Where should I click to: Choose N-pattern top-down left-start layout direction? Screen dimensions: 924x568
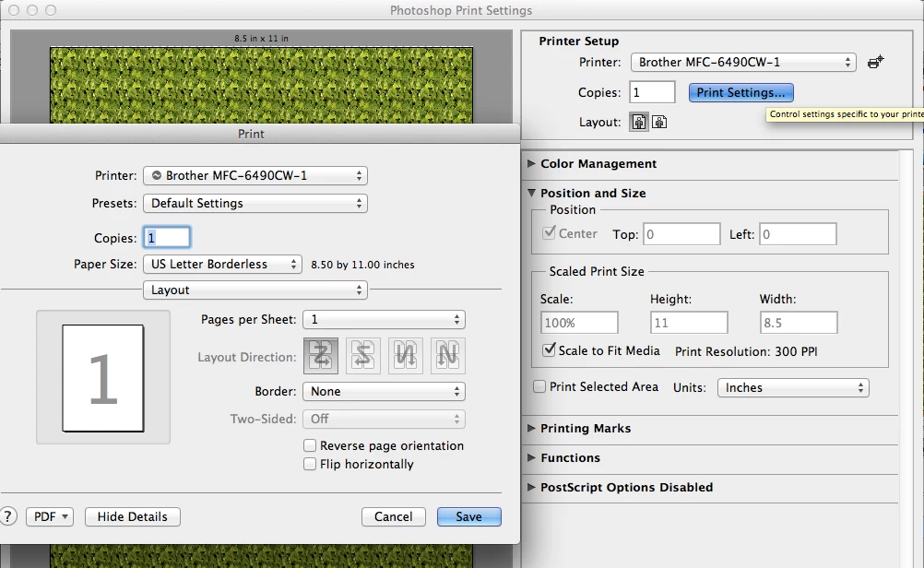(x=406, y=356)
